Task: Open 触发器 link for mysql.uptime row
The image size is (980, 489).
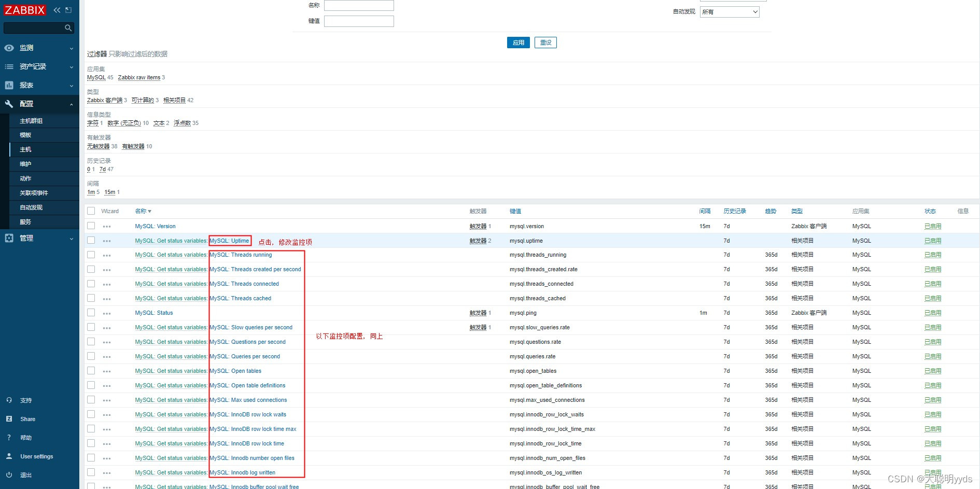Action: 478,241
